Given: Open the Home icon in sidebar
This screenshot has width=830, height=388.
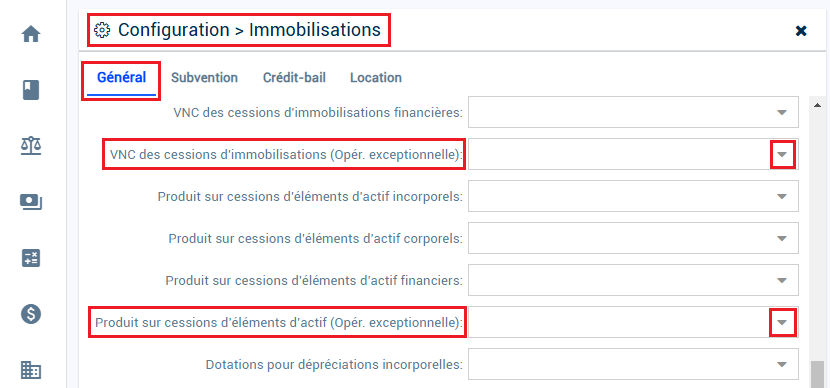Looking at the screenshot, I should click(x=31, y=35).
